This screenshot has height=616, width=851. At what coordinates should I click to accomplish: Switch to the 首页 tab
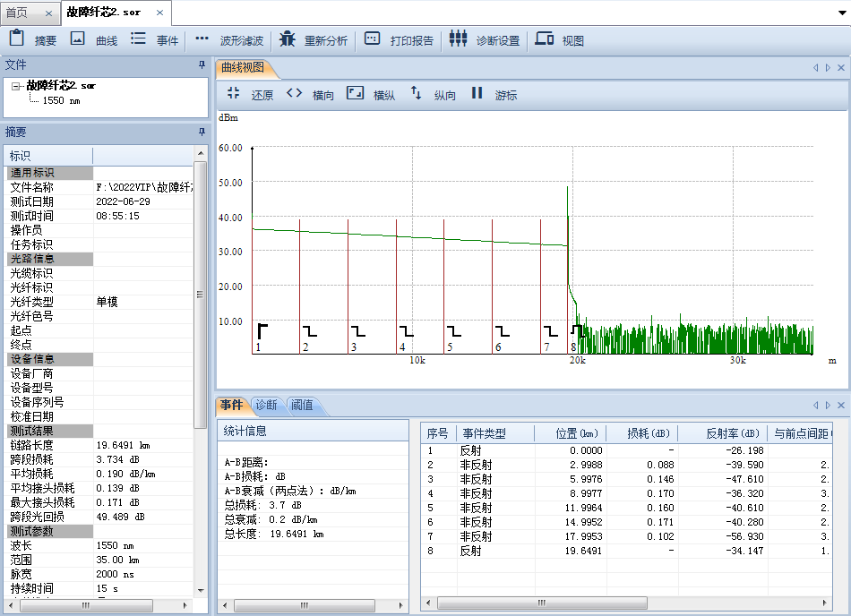[17, 13]
